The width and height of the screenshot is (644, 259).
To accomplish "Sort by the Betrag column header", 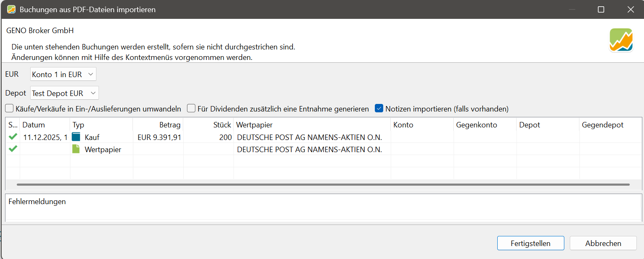I will point(158,125).
